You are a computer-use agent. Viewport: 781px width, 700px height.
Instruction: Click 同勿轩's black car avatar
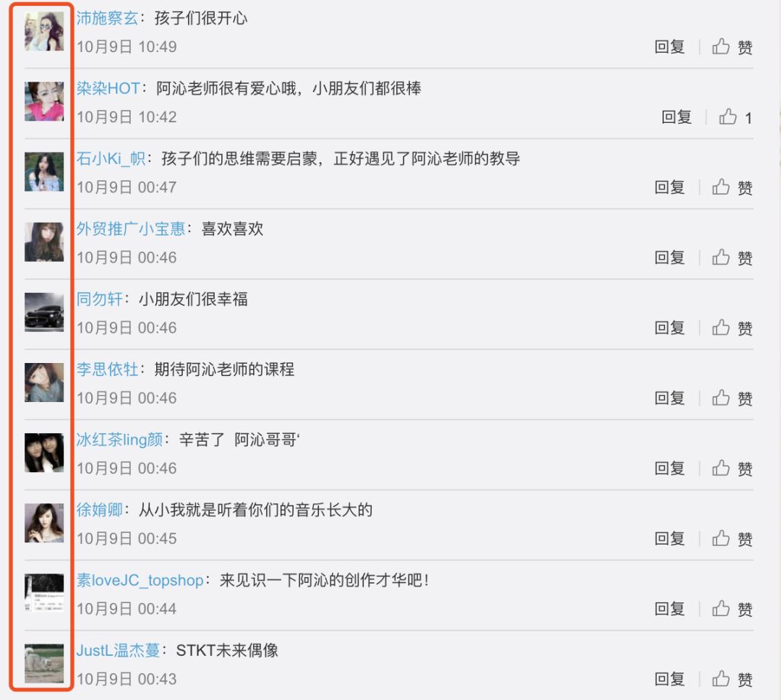[x=44, y=312]
